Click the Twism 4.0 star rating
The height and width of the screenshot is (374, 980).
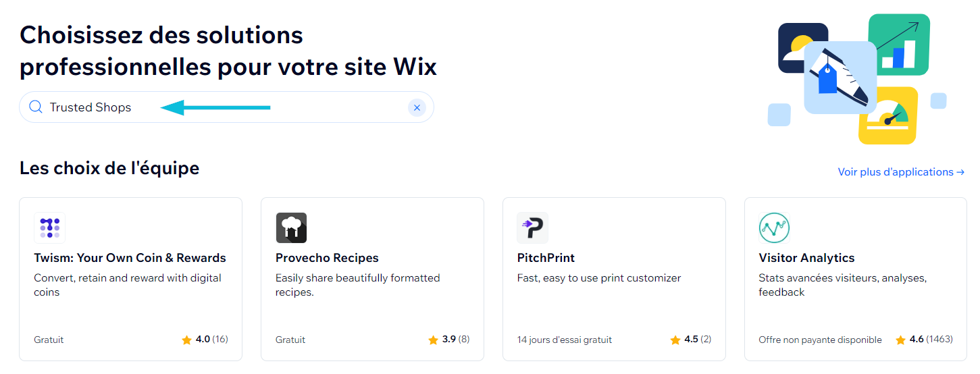[205, 340]
